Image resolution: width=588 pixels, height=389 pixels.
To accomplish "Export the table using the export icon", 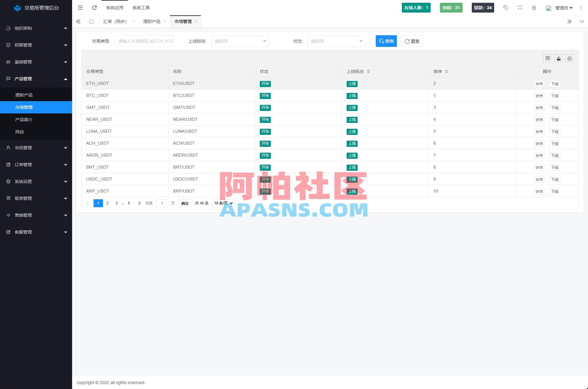I will 558,58.
